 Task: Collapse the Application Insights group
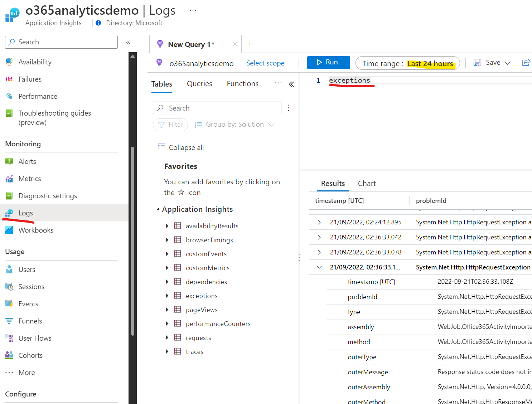click(x=158, y=209)
